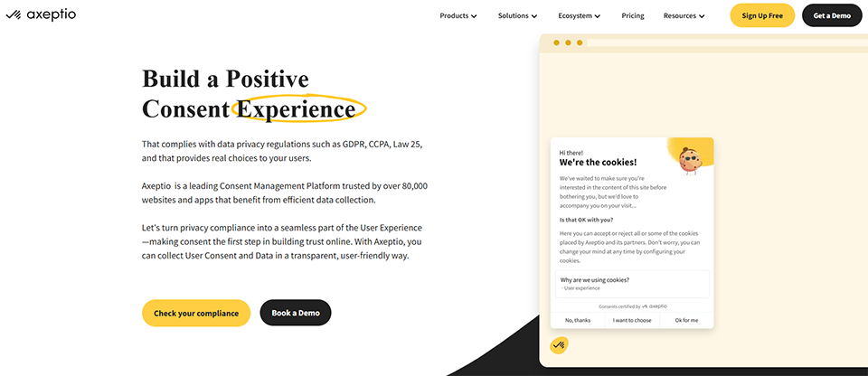This screenshot has height=376, width=868.
Task: Click the cookie mascot with sunglasses
Action: click(x=688, y=161)
